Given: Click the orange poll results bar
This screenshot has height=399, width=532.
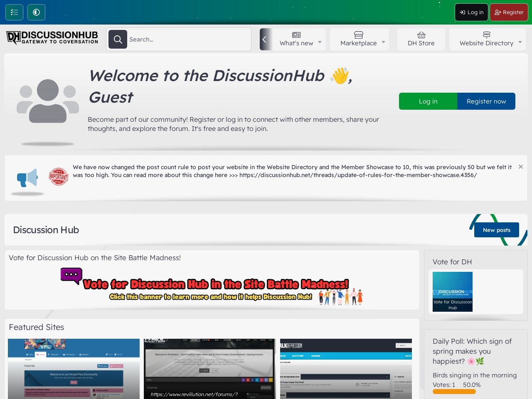Looking at the screenshot, I should coord(454,392).
